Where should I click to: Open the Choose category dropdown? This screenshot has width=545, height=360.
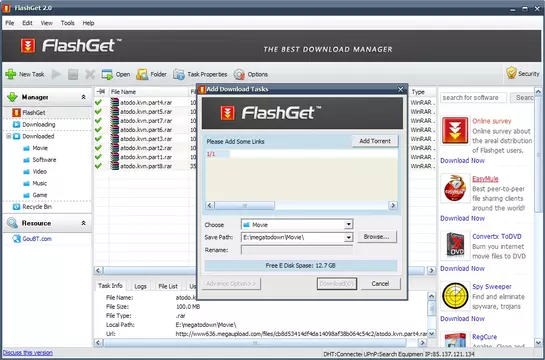(x=348, y=224)
